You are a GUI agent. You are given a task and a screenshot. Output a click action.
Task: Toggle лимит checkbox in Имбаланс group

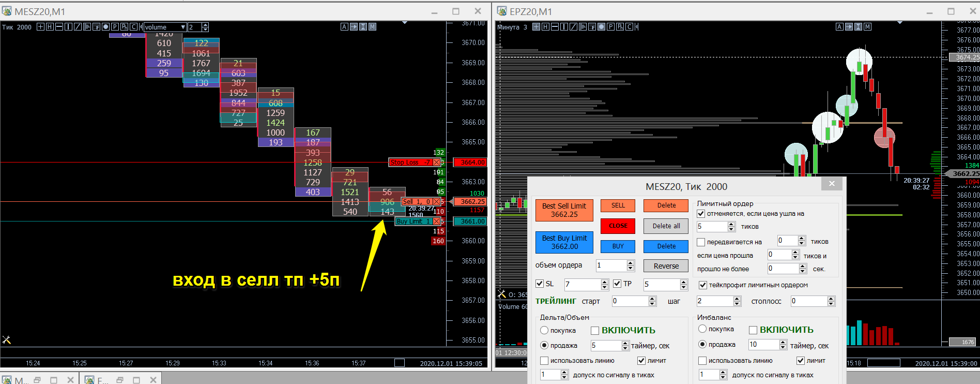click(801, 361)
